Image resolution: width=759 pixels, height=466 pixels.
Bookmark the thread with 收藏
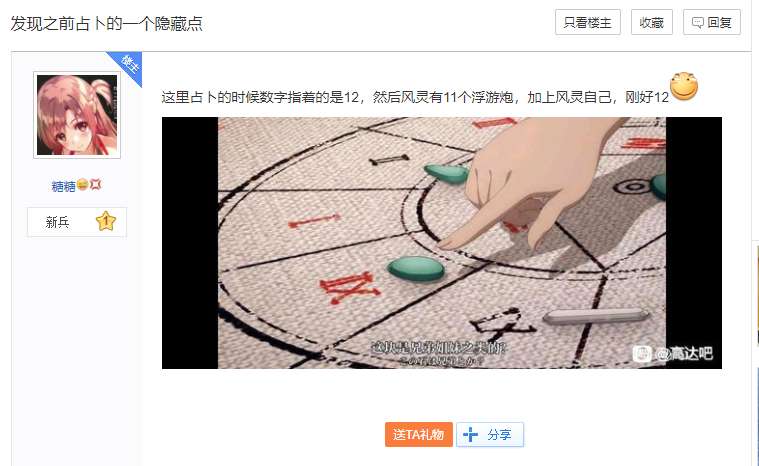click(652, 22)
